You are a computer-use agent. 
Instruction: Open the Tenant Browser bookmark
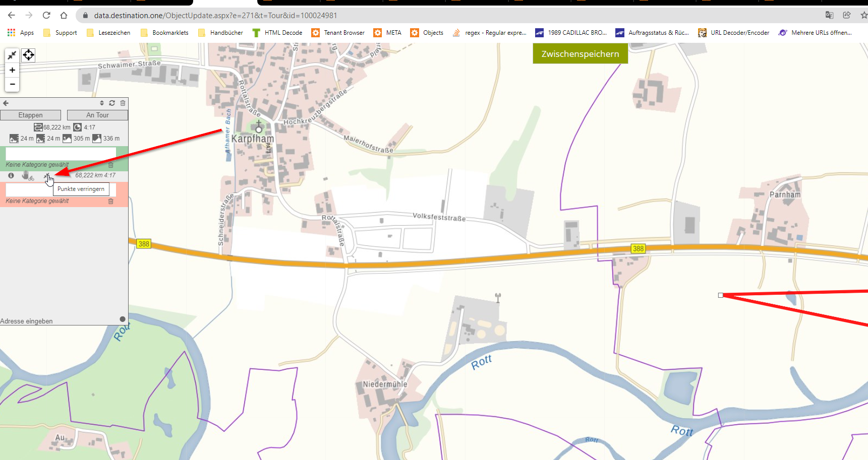[338, 33]
